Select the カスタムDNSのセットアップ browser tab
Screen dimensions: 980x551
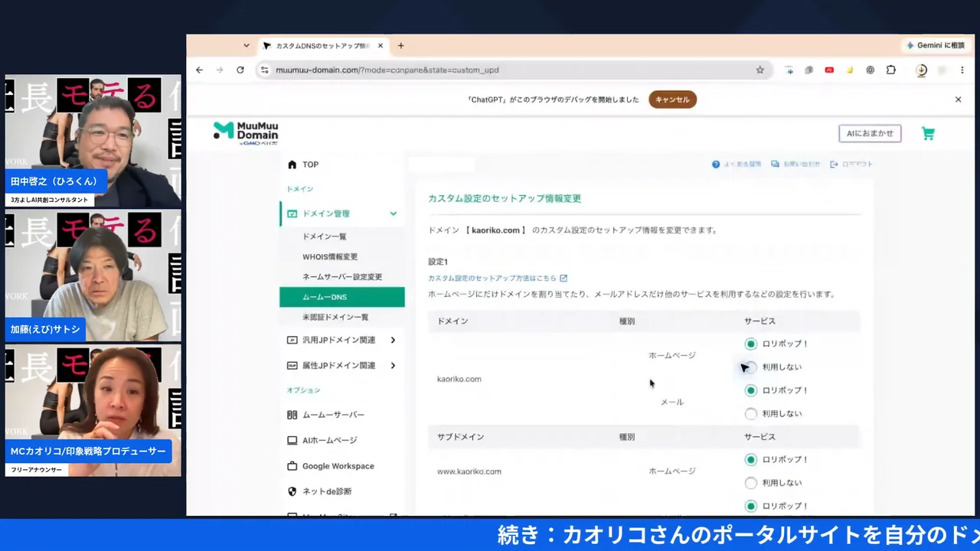tap(322, 46)
